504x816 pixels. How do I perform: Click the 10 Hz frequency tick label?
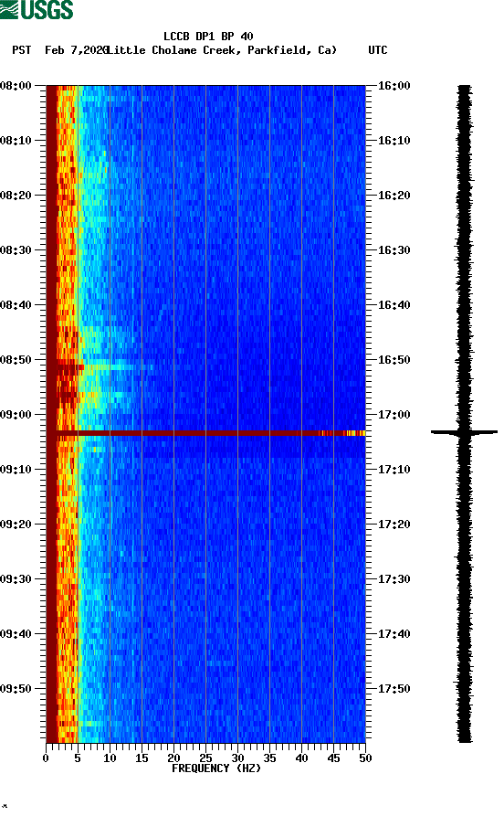click(x=110, y=758)
